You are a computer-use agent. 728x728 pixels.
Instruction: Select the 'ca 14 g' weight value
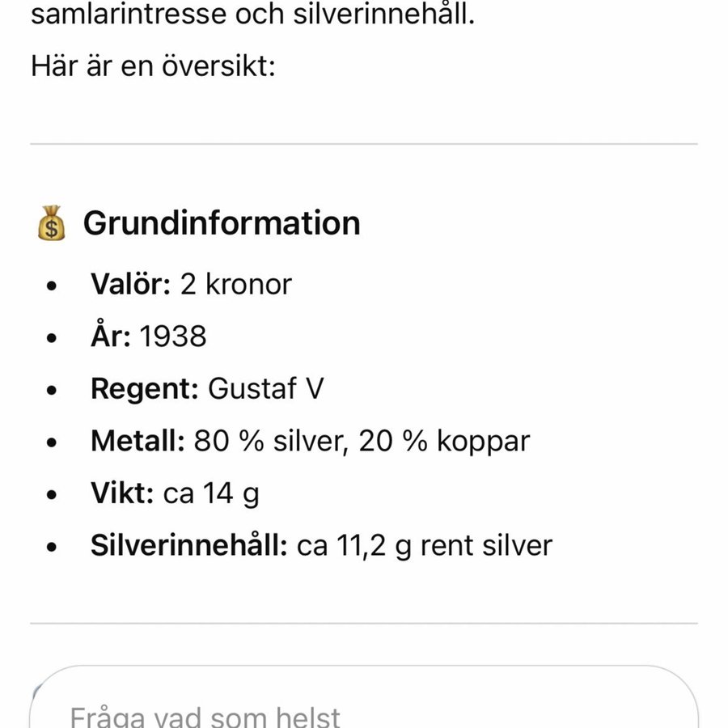coord(211,493)
